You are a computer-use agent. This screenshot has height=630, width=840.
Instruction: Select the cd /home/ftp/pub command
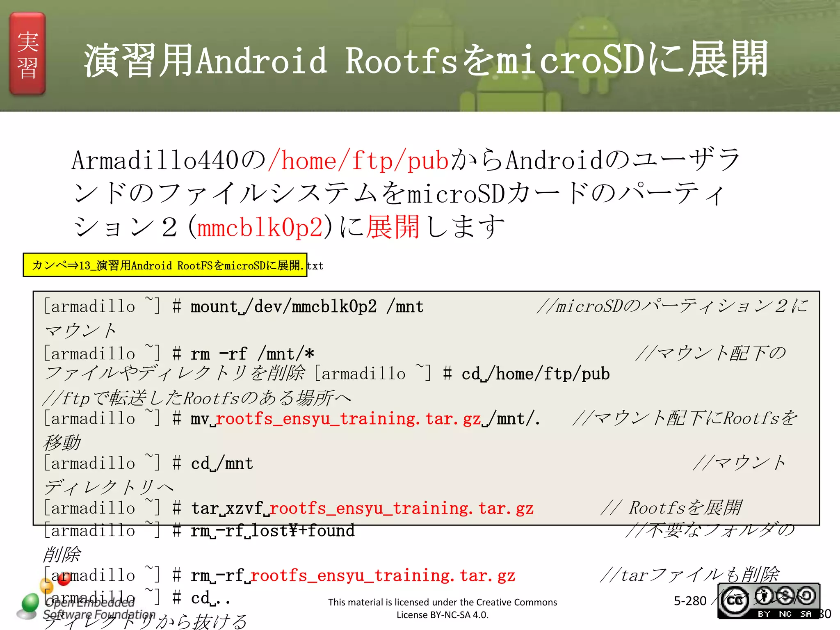(536, 374)
